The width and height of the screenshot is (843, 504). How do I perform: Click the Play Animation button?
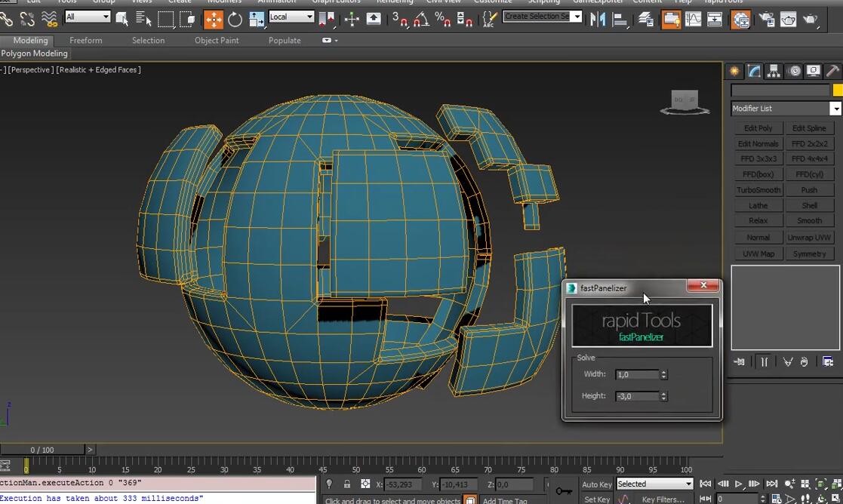739,484
